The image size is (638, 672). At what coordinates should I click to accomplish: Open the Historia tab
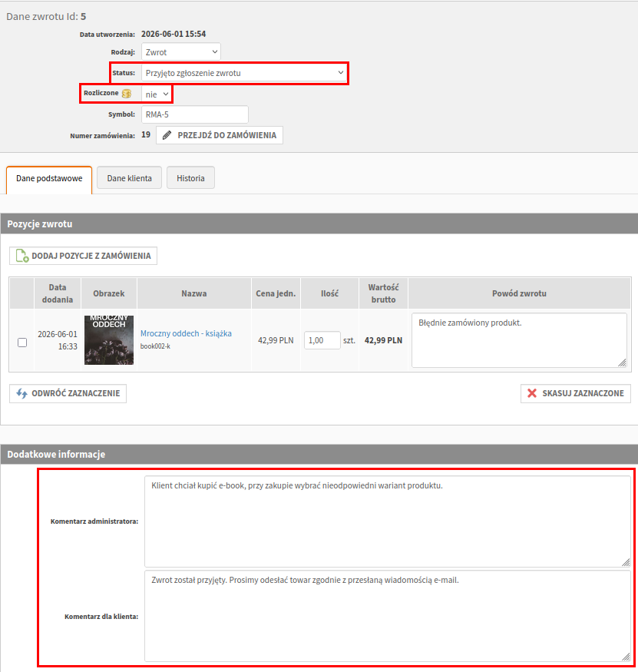pyautogui.click(x=190, y=178)
